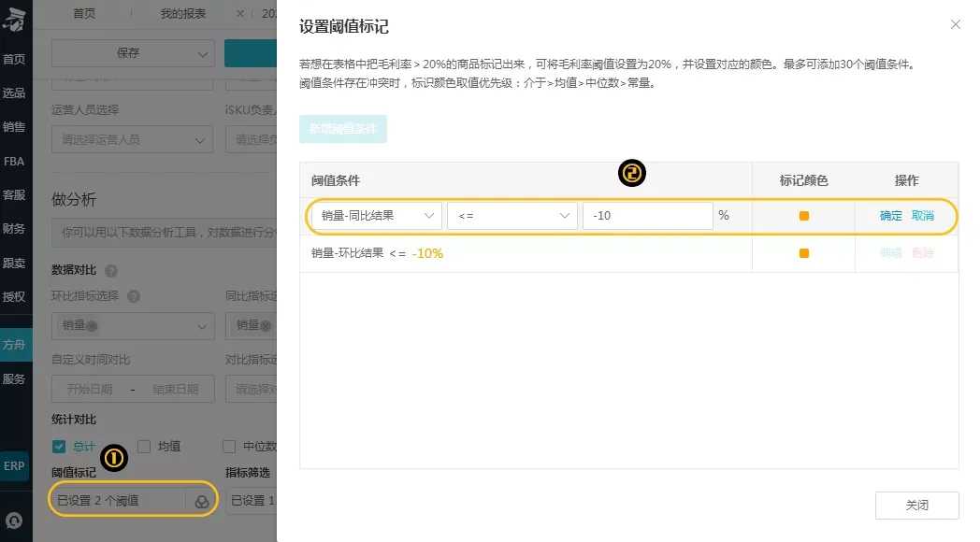Open 跟卖 in left sidebar
The width and height of the screenshot is (980, 542).
pos(14,263)
